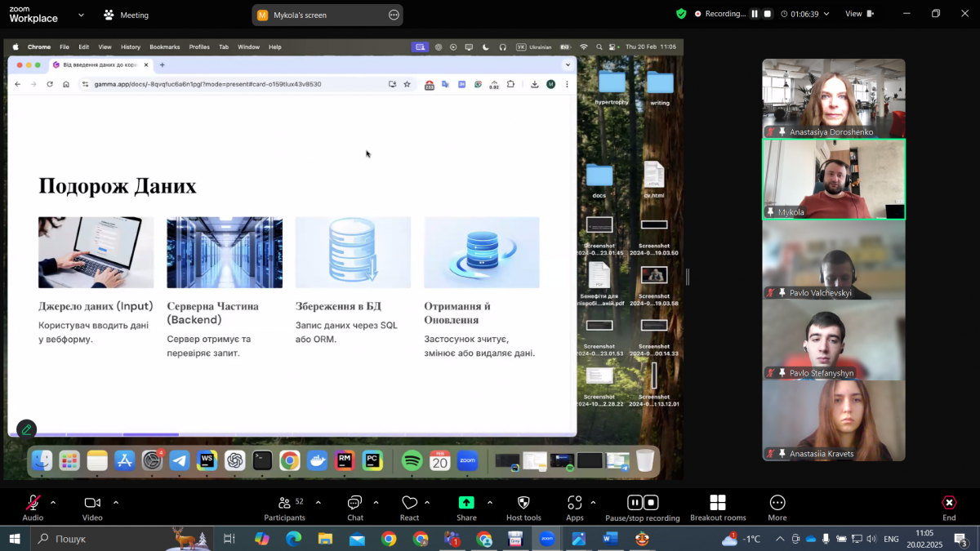980x551 pixels.
Task: End the meeting
Action: (949, 503)
